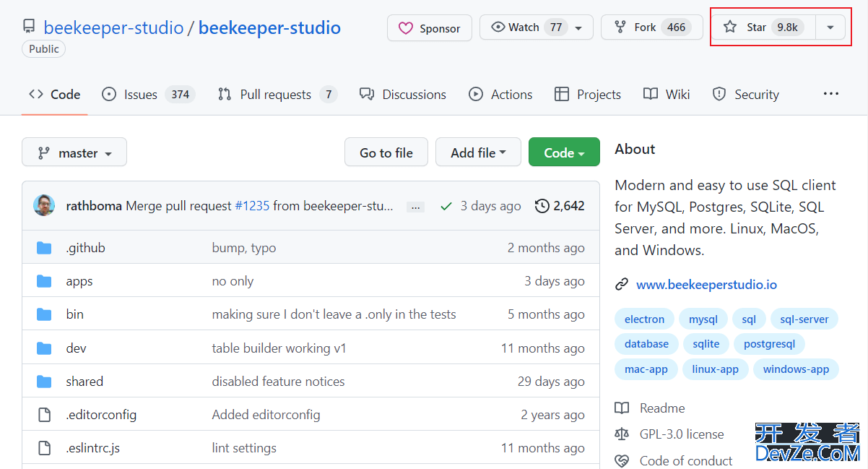Open the www.beekeeperstudio.io link
Viewport: 868px width, 469px height.
coord(706,285)
